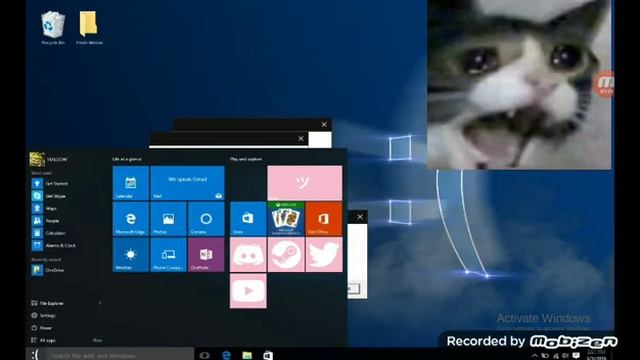Open the volume control in system tray
This screenshot has width=640, height=360.
point(565,356)
